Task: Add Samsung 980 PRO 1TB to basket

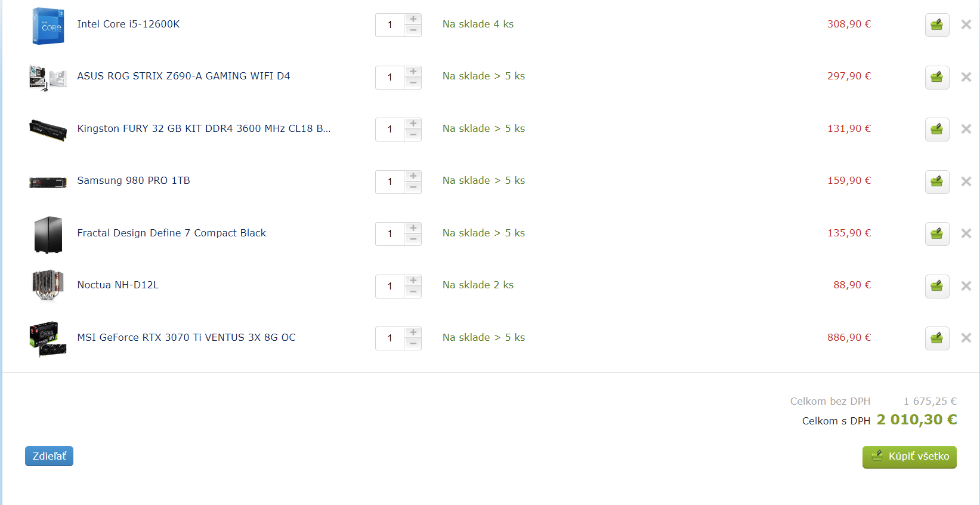Action: point(936,181)
